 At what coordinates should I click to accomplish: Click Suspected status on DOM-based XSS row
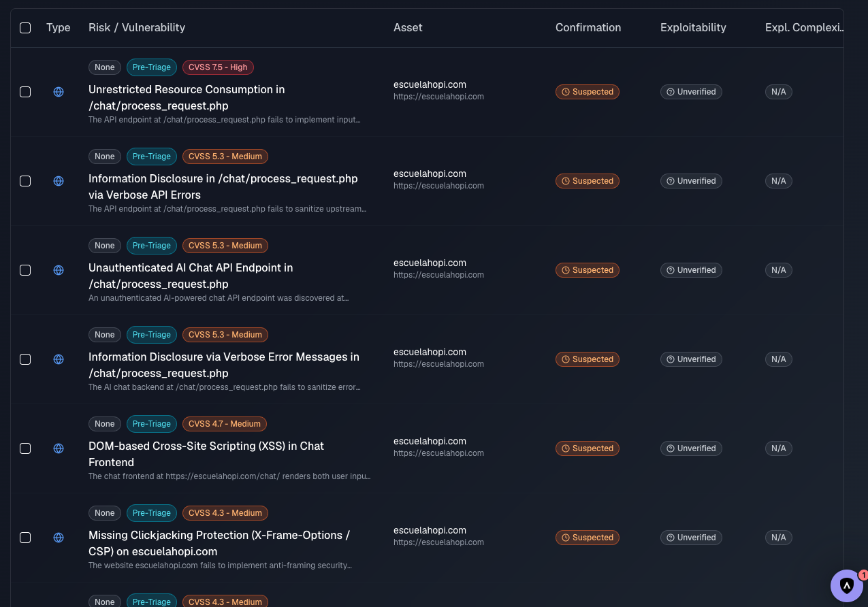(588, 448)
